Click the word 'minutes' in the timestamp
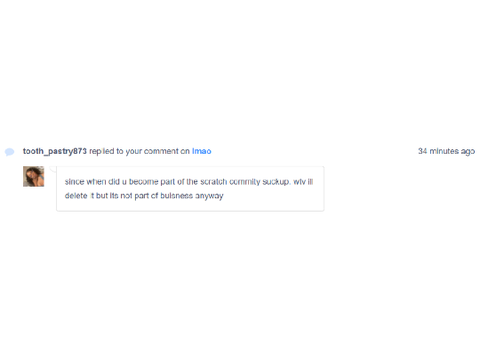Viewport: 480px width, 360px height. (444, 151)
